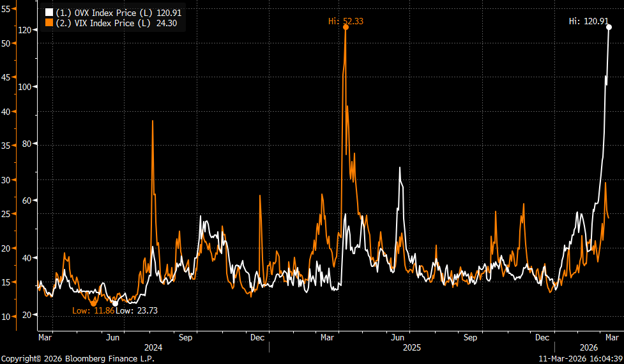This screenshot has height=364, width=624.
Task: Click the 2024 year label on time axis
Action: pos(155,348)
